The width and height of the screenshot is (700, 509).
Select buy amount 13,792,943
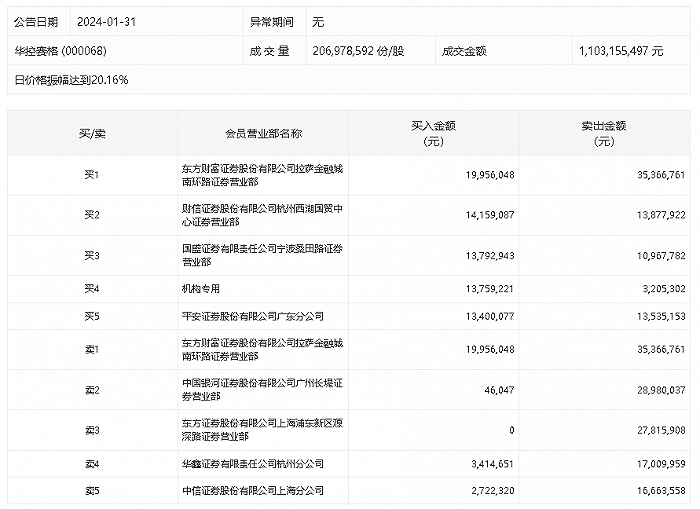pyautogui.click(x=490, y=256)
